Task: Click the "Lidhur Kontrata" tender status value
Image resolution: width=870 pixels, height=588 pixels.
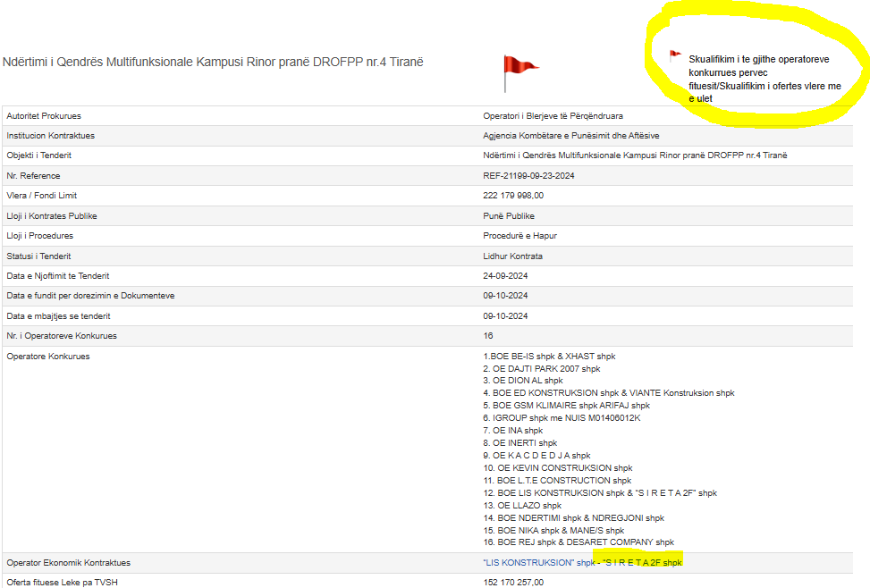Action: 512,256
